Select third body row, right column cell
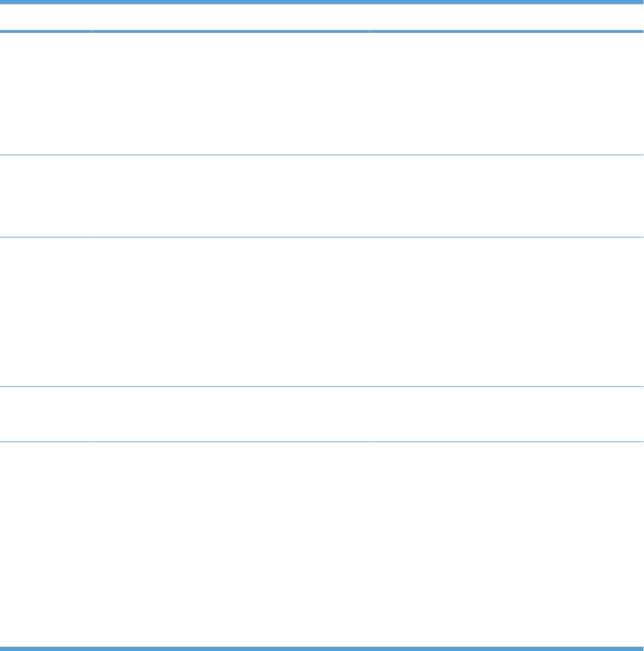The height and width of the screenshot is (651, 644). tap(506, 312)
